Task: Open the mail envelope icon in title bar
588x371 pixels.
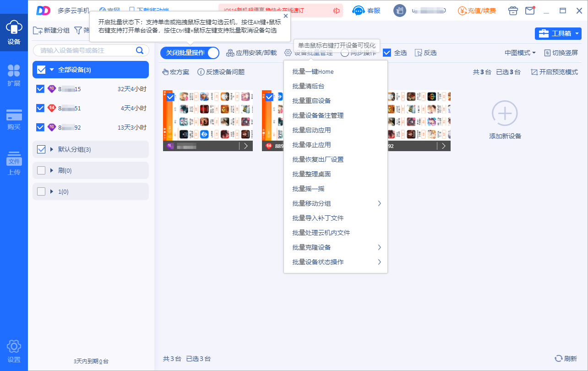Action: pyautogui.click(x=530, y=11)
